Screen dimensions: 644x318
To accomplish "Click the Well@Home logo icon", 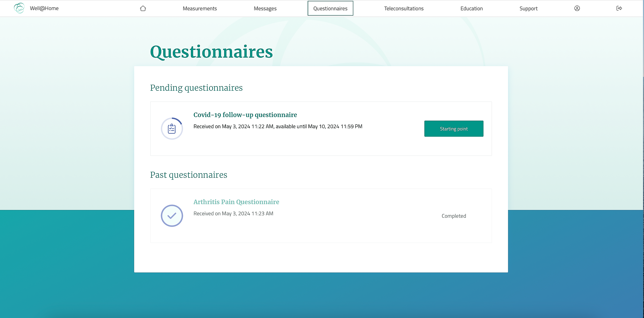I will pyautogui.click(x=19, y=8).
